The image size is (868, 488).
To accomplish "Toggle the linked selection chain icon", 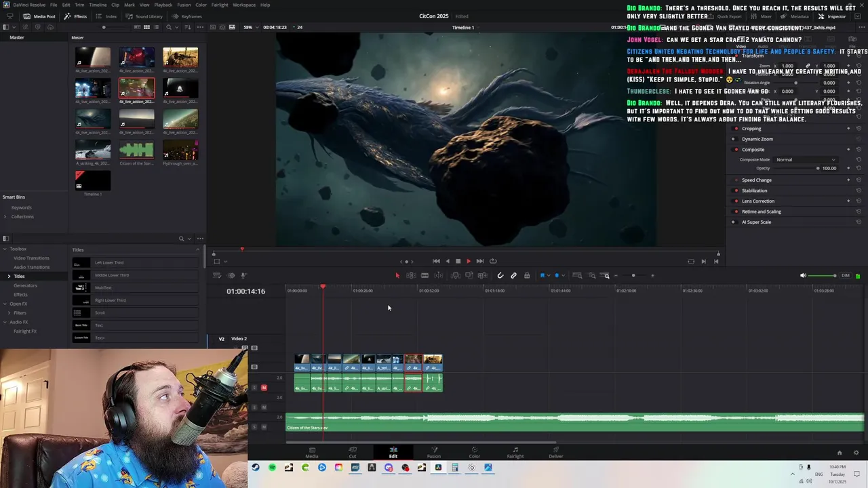I will pyautogui.click(x=513, y=275).
